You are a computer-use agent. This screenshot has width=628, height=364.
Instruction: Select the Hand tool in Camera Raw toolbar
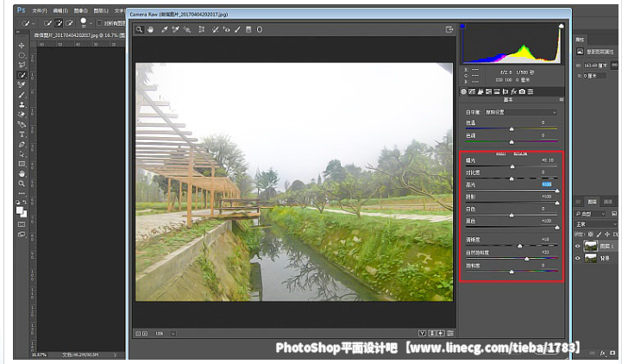click(151, 29)
